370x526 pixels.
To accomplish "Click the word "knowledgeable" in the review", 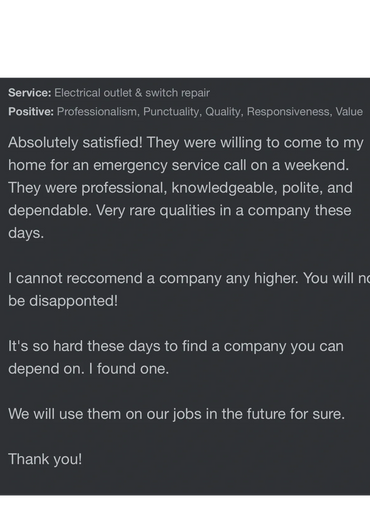I will [224, 188].
